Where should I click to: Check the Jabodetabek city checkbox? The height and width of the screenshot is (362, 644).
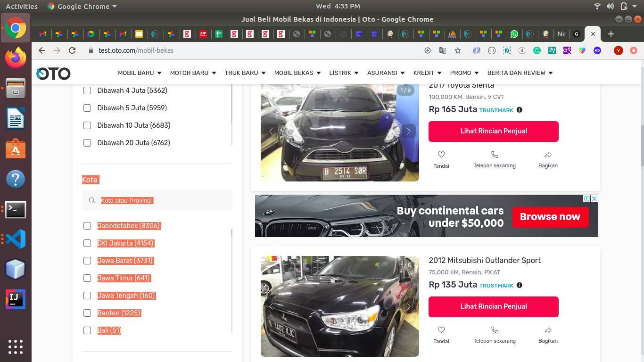coord(87,226)
